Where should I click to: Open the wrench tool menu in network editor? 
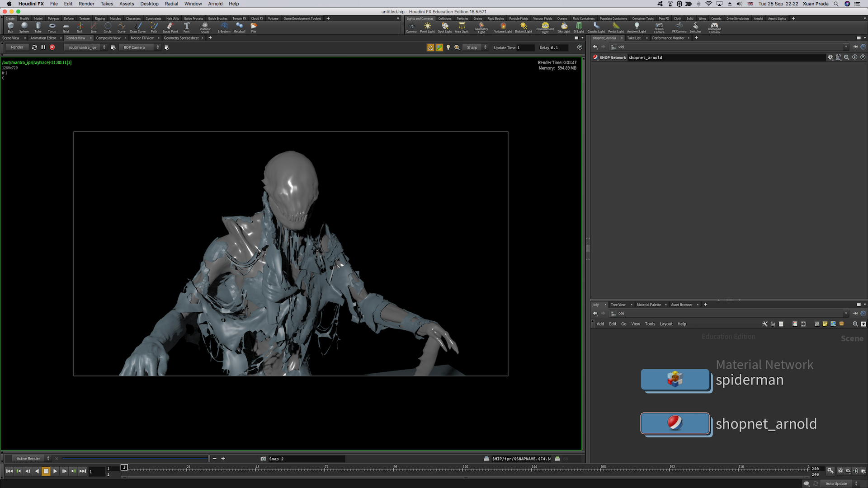coord(765,324)
